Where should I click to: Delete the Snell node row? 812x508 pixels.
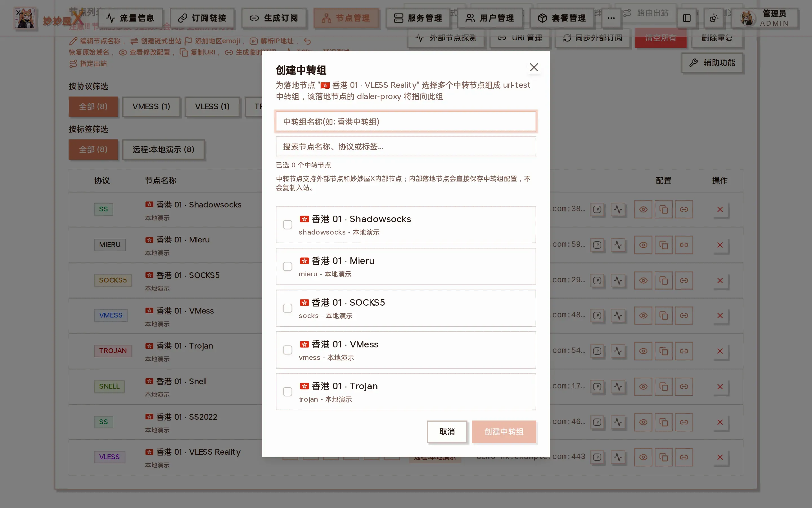pos(720,387)
